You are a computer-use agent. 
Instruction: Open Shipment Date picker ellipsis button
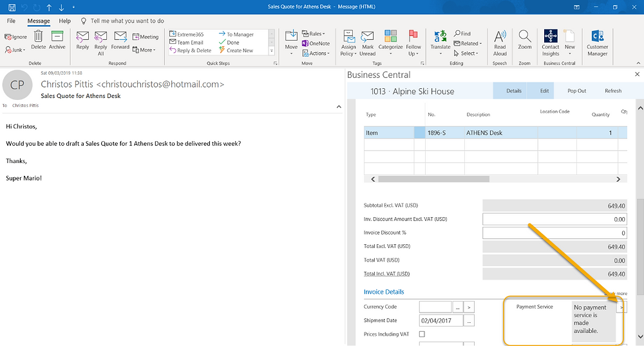click(x=469, y=320)
